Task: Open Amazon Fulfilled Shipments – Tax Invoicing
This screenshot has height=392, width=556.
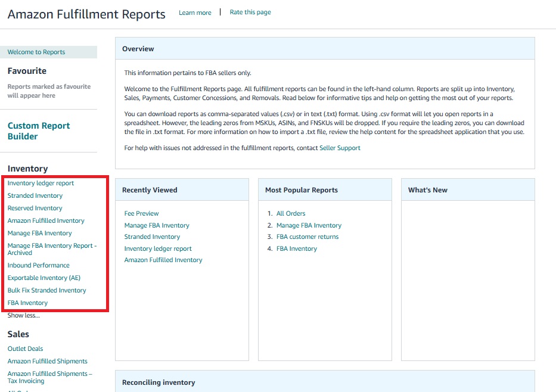Action: click(x=49, y=377)
